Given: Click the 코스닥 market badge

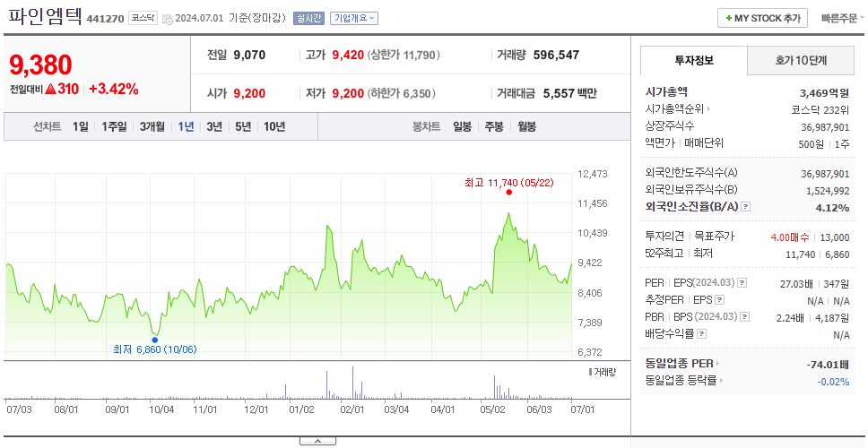Looking at the screenshot, I should point(143,18).
